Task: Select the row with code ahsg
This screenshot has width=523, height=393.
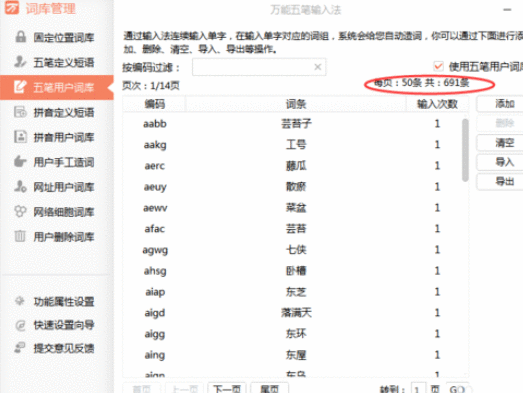Action: 293,271
